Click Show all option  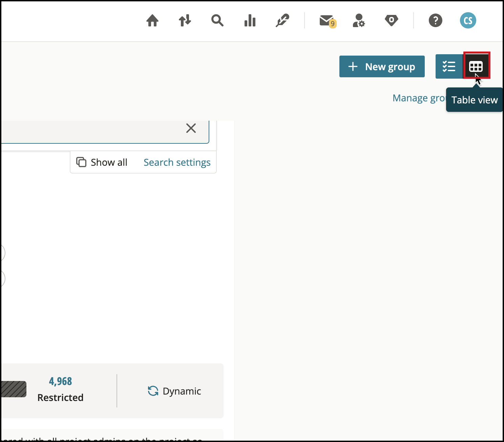pyautogui.click(x=102, y=162)
